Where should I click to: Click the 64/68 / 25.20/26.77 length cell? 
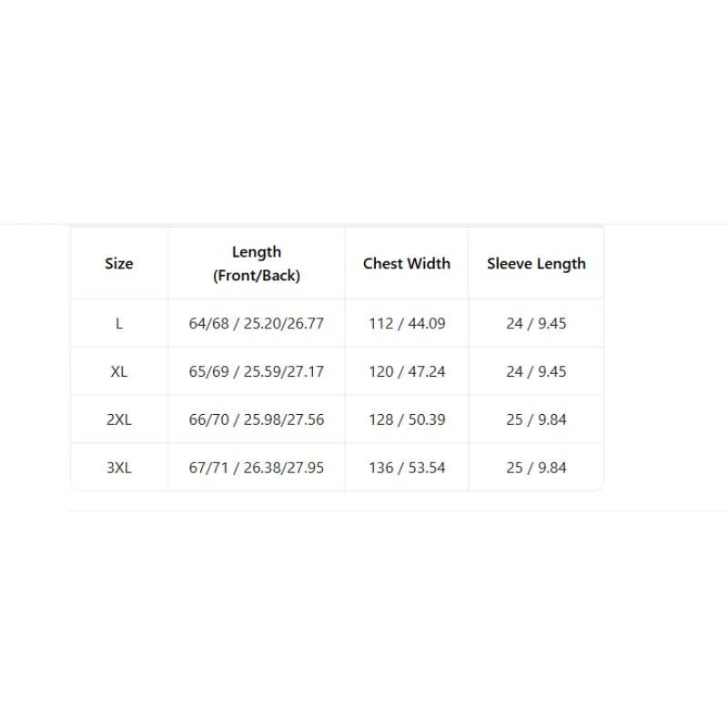pos(257,323)
